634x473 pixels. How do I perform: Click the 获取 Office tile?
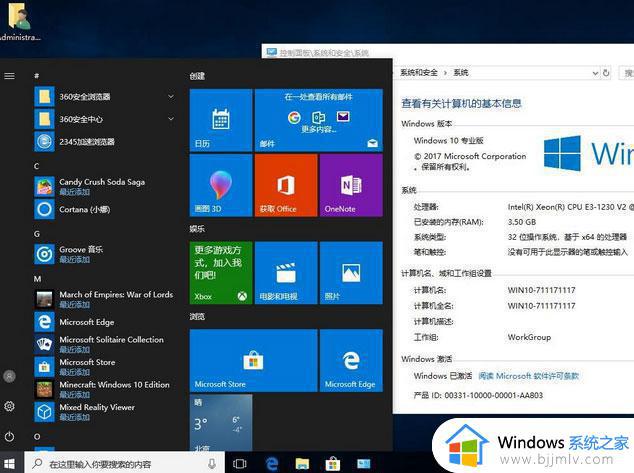coord(286,185)
